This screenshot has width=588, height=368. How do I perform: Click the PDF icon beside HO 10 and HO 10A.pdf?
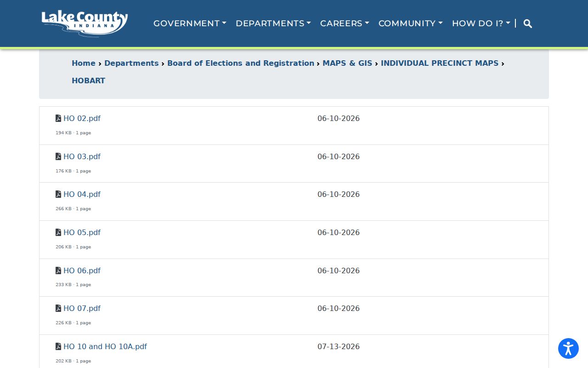coord(58,346)
